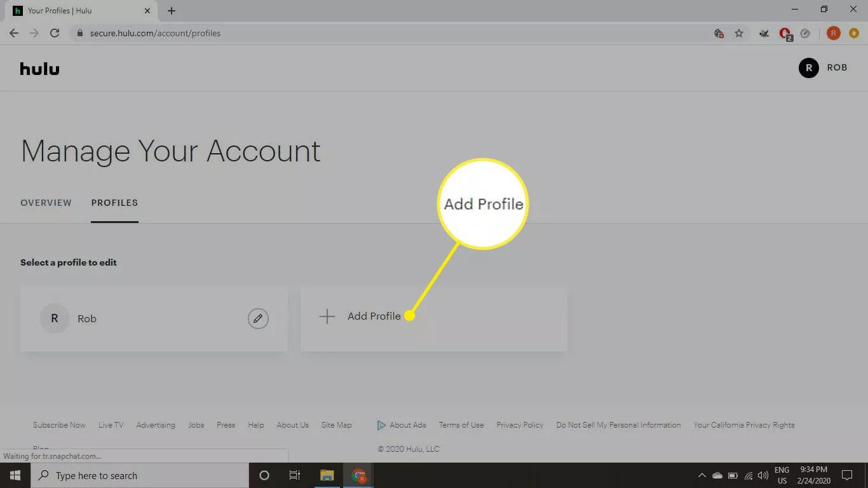Open the ROB account menu
Viewport: 868px width, 488px height.
tap(823, 67)
